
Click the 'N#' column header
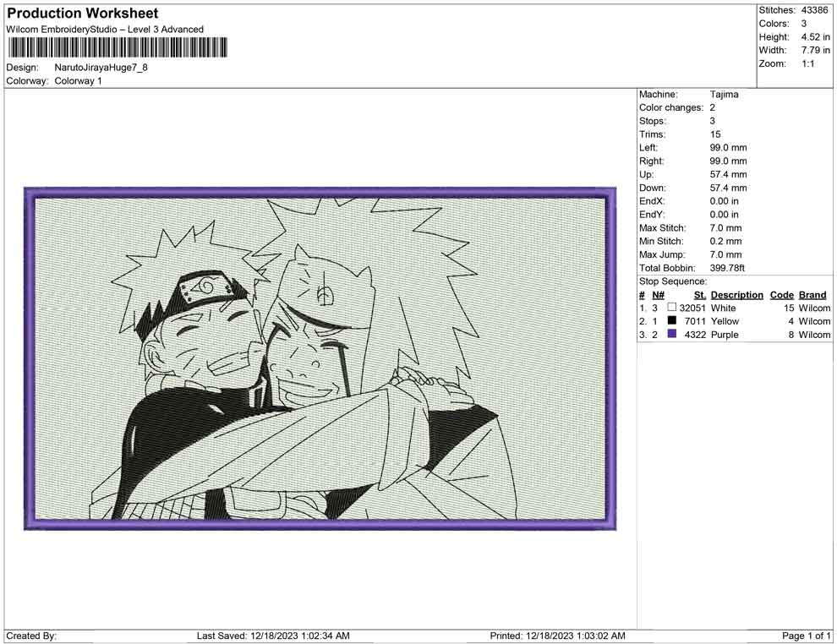coord(658,295)
